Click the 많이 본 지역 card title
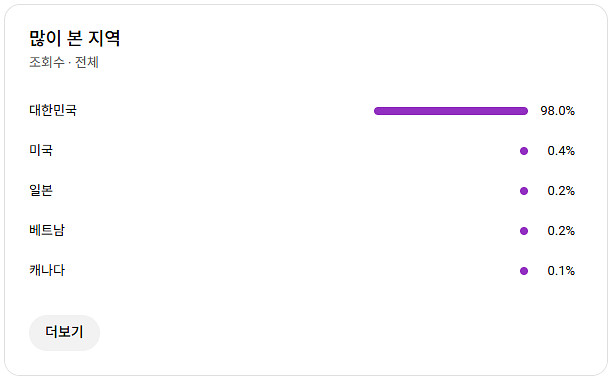The width and height of the screenshot is (611, 380). click(x=74, y=38)
